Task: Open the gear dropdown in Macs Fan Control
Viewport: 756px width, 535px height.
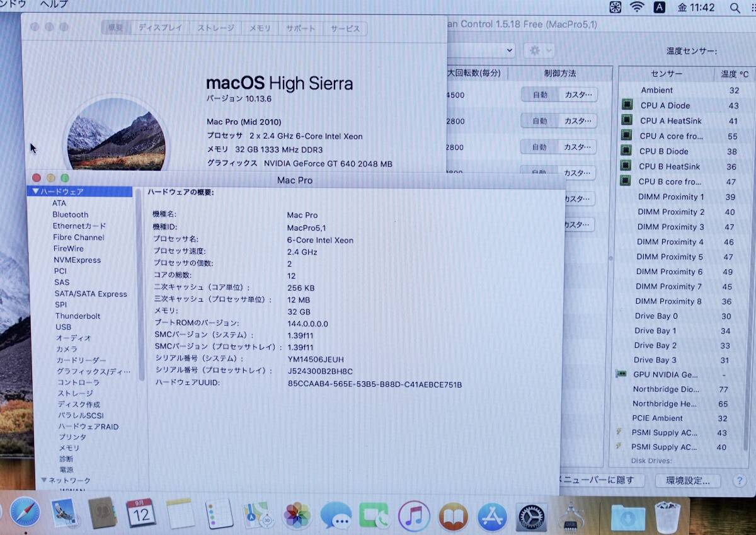Action: point(539,50)
